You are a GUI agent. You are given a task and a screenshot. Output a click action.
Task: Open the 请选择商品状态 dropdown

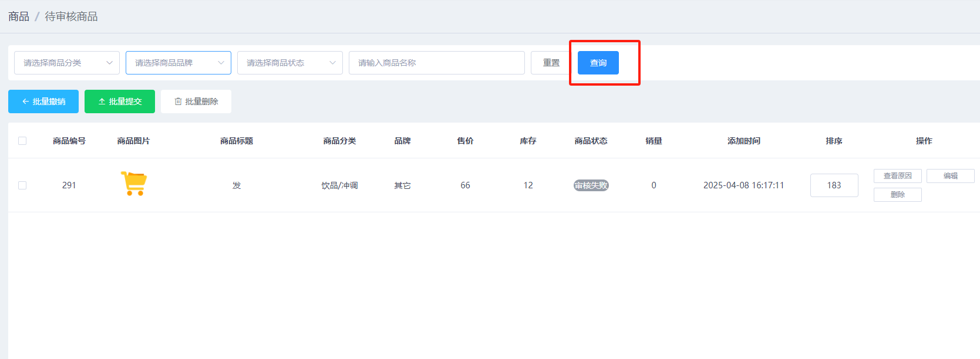pos(290,63)
